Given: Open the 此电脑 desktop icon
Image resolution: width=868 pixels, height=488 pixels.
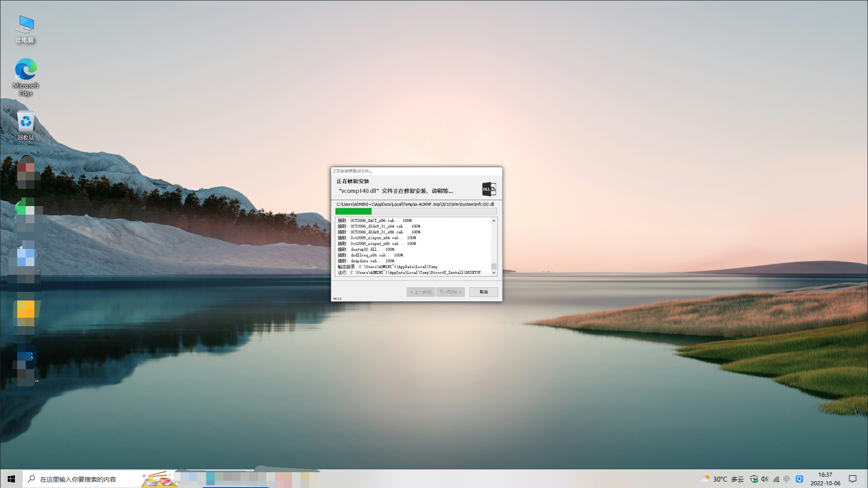Looking at the screenshot, I should (25, 29).
